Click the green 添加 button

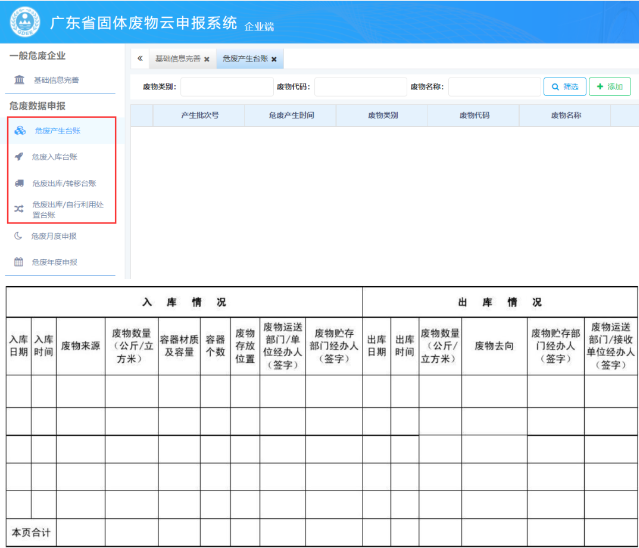(x=610, y=87)
